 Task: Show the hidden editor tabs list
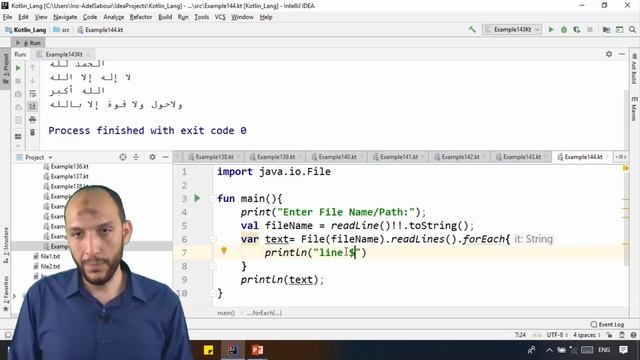point(621,157)
